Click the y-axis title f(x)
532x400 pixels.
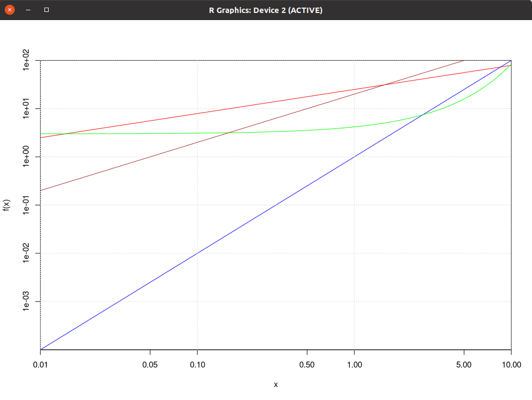point(6,205)
